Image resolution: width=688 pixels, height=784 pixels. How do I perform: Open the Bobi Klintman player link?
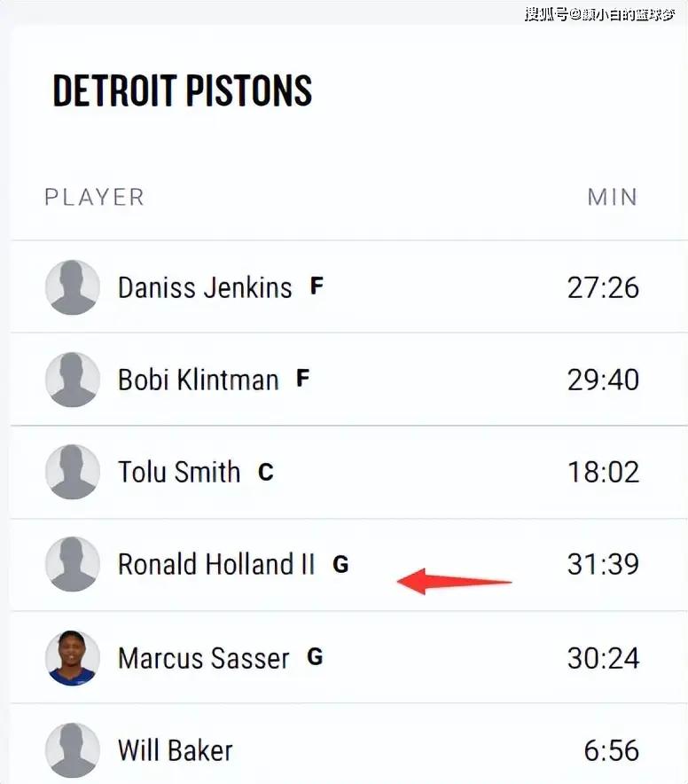click(198, 380)
